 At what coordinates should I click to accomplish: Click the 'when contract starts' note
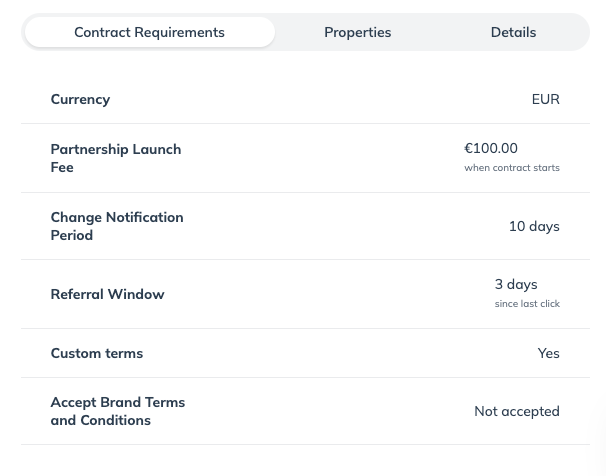click(512, 168)
